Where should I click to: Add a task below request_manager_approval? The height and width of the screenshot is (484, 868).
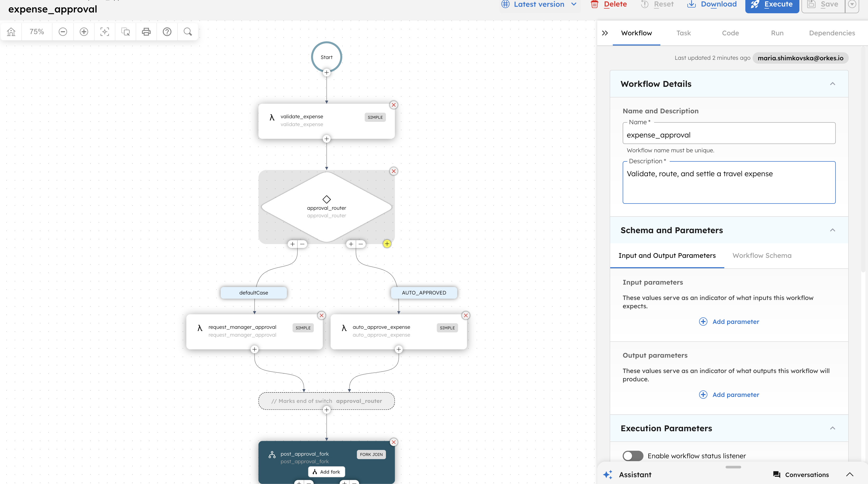pos(254,350)
